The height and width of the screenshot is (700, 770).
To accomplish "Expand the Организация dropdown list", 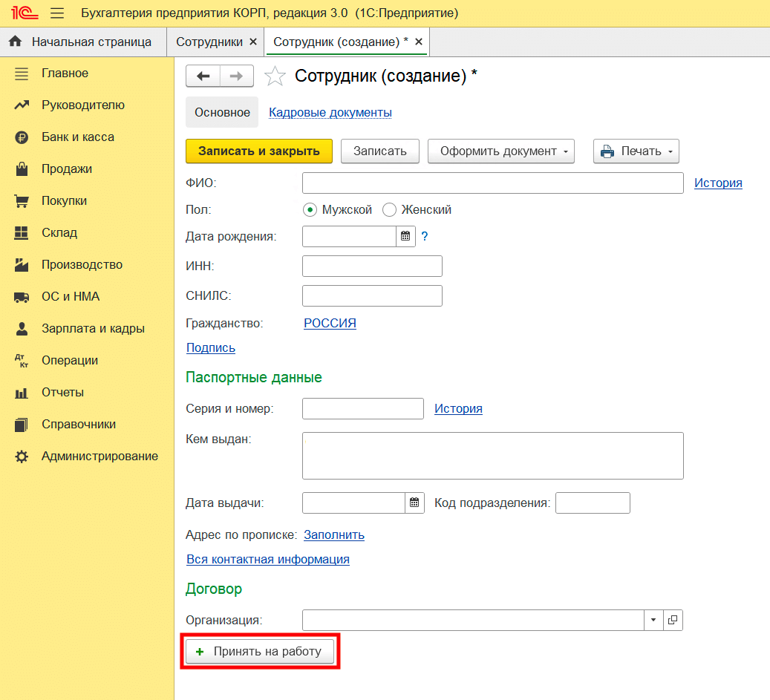I will click(653, 620).
